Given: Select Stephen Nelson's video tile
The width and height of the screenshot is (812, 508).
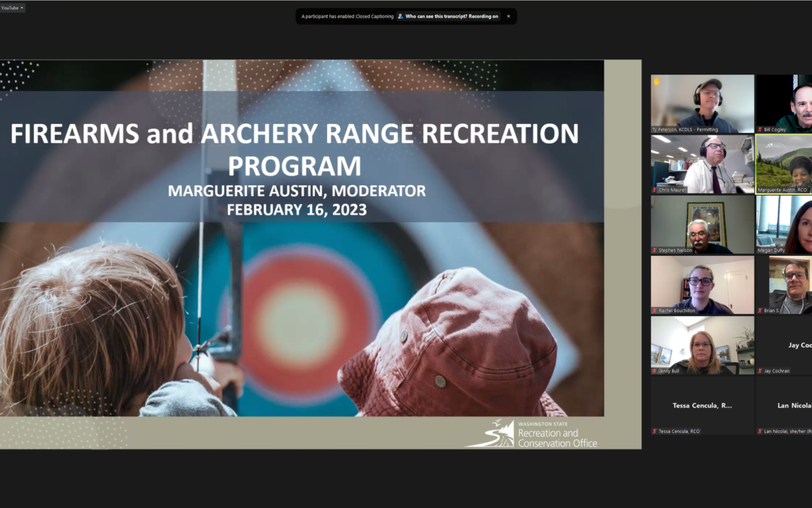Looking at the screenshot, I should pos(703,224).
